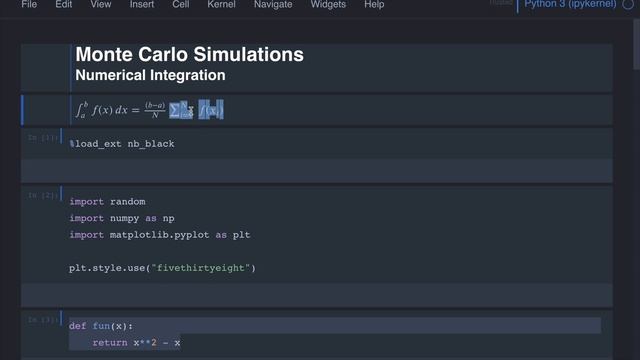The width and height of the screenshot is (640, 360).
Task: Click the %load_ext nb_black code line
Action: tap(122, 144)
